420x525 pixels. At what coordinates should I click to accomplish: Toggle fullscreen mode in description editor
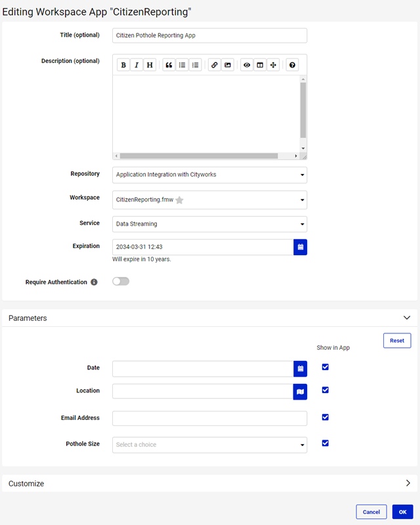[273, 65]
